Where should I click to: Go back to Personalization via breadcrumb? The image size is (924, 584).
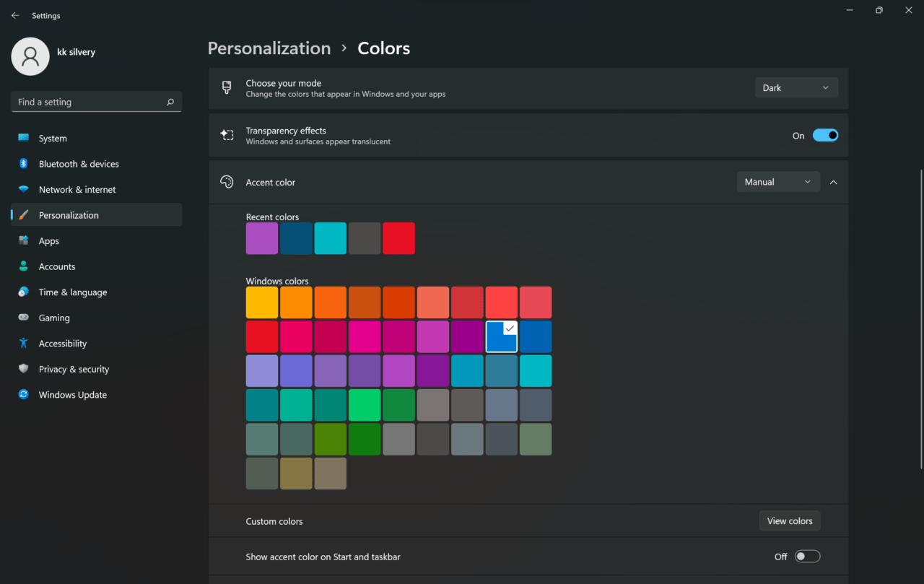(x=269, y=48)
